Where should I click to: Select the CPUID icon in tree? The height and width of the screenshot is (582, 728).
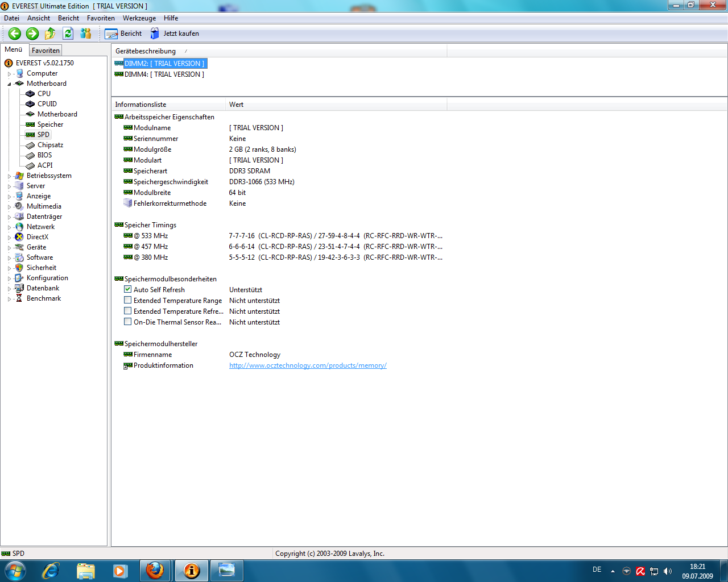[x=30, y=104]
